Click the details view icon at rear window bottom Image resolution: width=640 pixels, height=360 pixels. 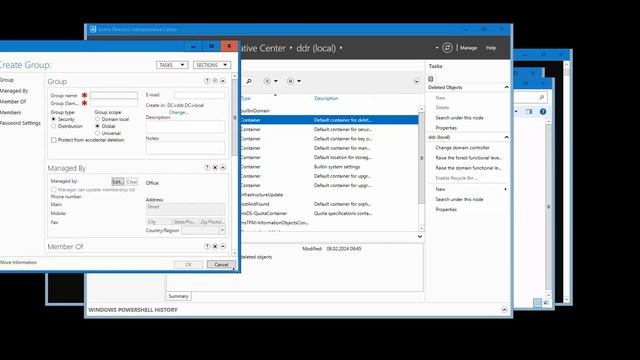(537, 303)
